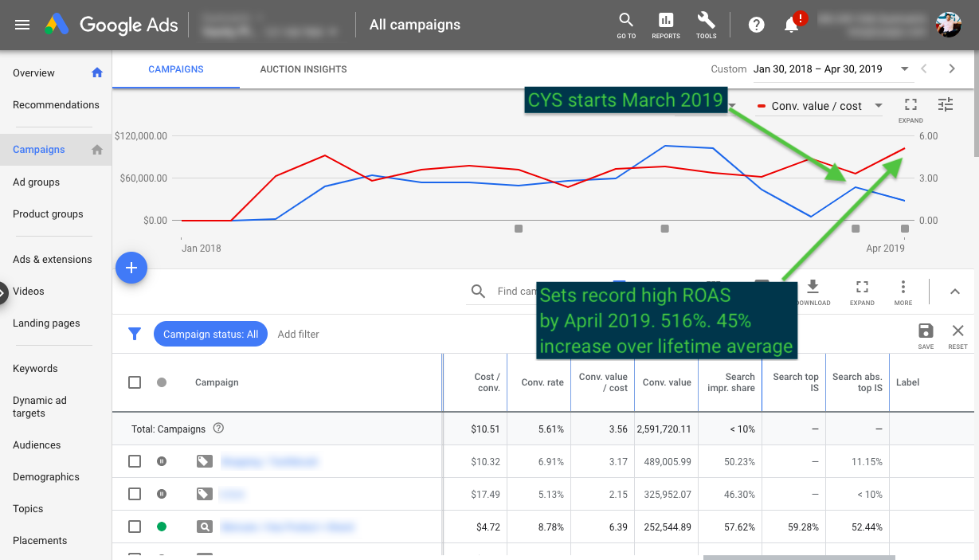979x560 pixels.
Task: Check the campaign row with $10.32 cost
Action: [135, 461]
